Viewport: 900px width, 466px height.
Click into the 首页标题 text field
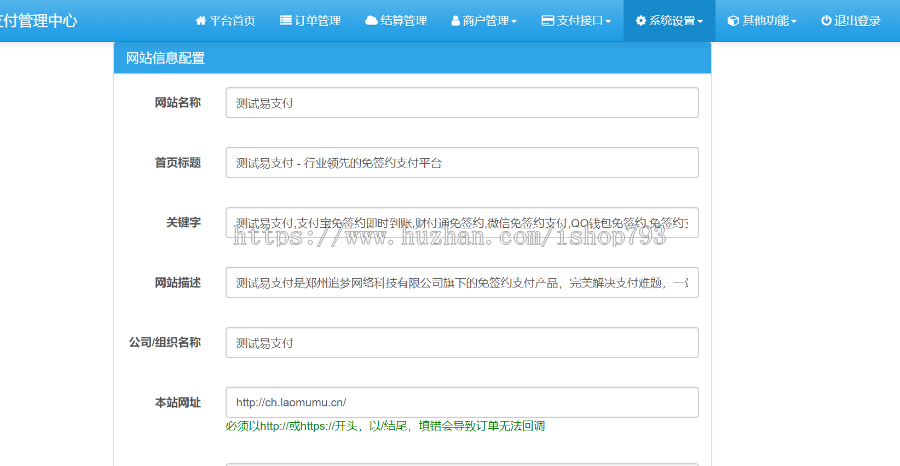click(461, 163)
